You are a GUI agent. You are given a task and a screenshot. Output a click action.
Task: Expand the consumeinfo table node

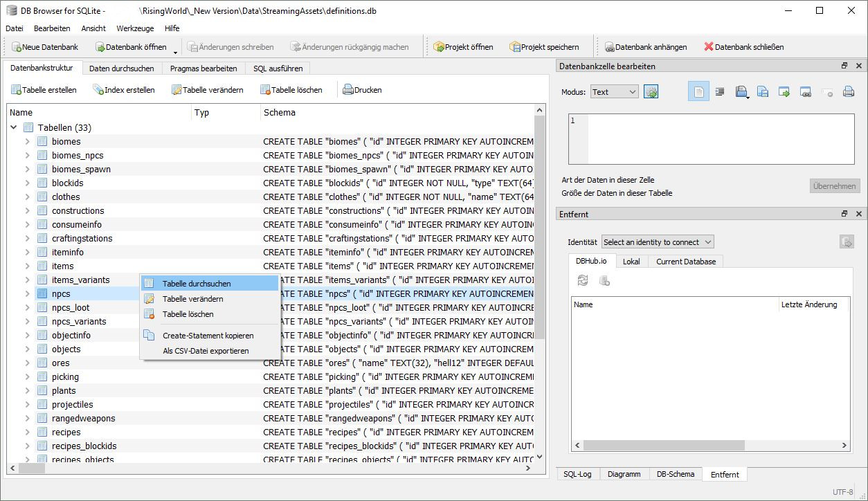click(28, 224)
